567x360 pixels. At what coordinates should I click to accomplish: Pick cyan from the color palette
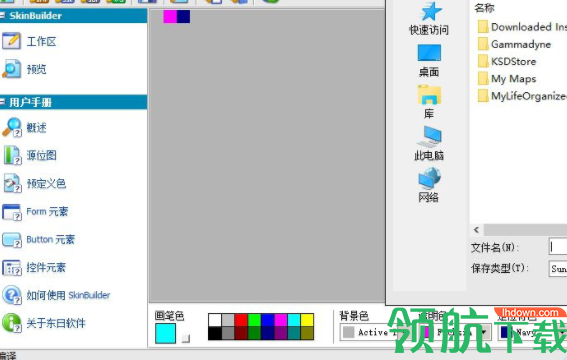click(294, 320)
